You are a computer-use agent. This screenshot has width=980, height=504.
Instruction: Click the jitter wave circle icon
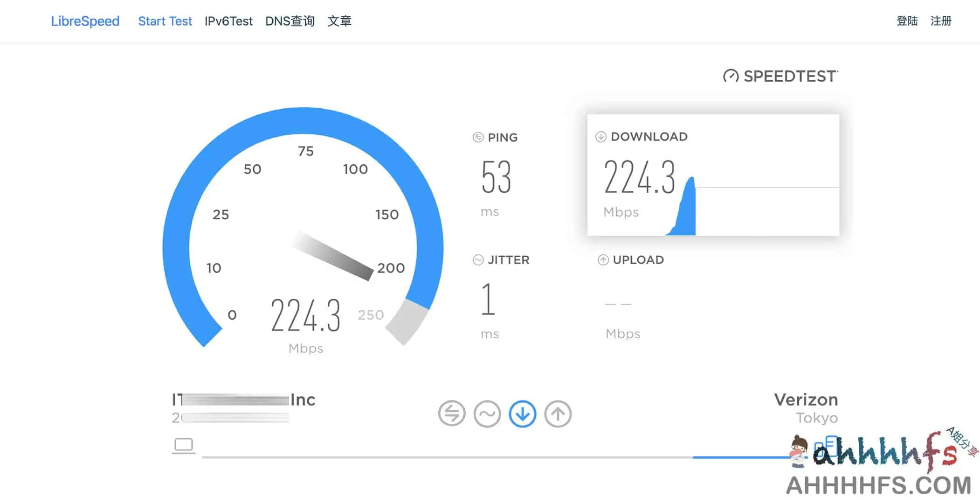coord(488,413)
